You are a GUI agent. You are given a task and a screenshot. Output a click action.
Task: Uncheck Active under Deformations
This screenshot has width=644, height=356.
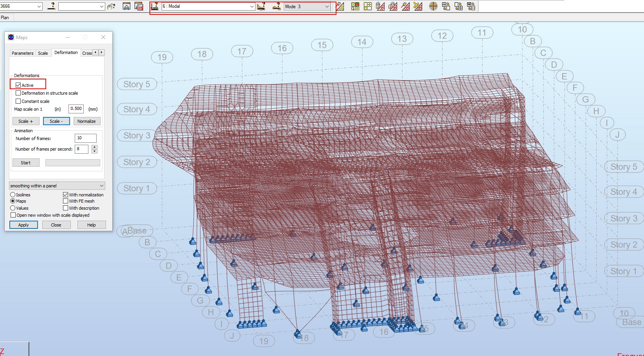pos(18,85)
